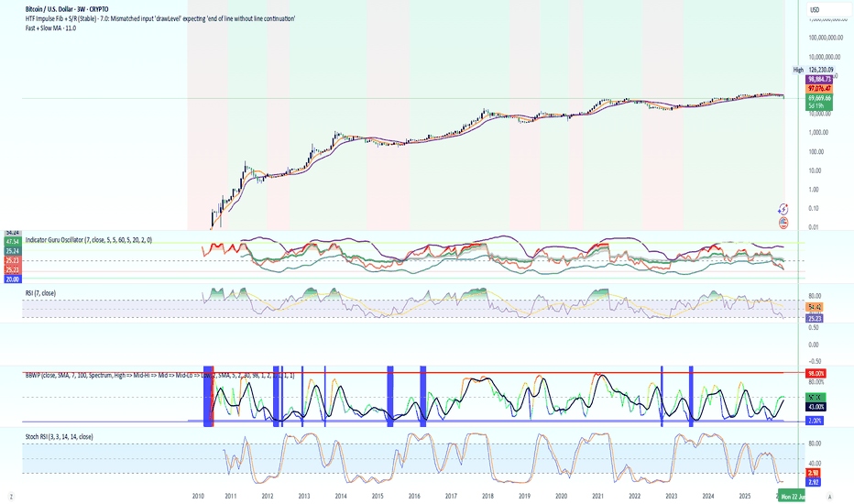The width and height of the screenshot is (854, 504).
Task: Select the Stoch RSI indicator legend
Action: pos(59,436)
